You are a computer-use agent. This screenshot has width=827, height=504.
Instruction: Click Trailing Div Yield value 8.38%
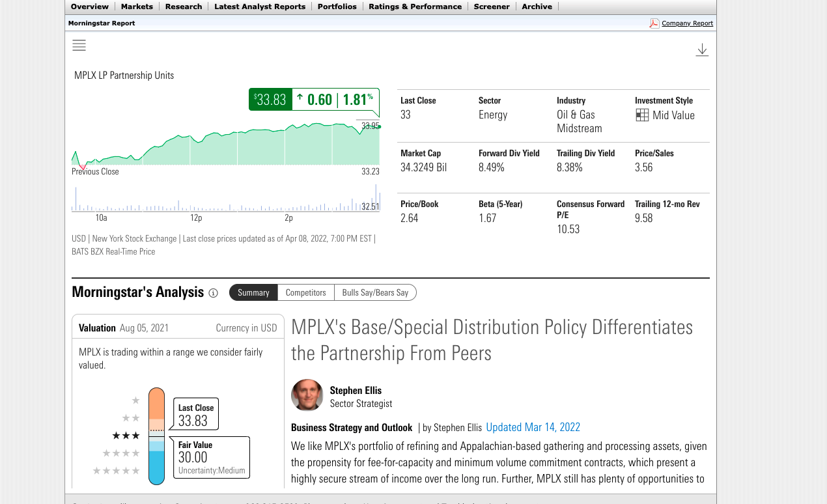[570, 167]
